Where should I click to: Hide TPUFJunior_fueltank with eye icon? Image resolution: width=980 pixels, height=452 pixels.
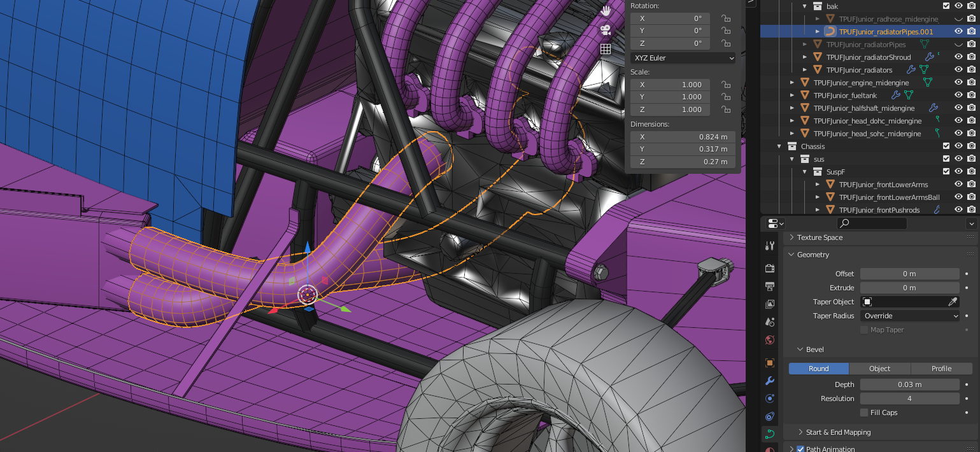click(x=958, y=95)
